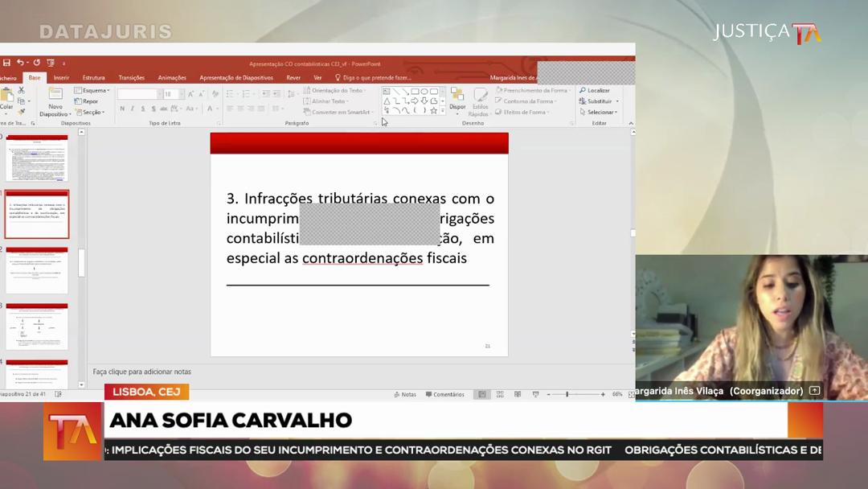Expand the Esquema layout dropdown
The width and height of the screenshot is (868, 489).
[x=92, y=91]
